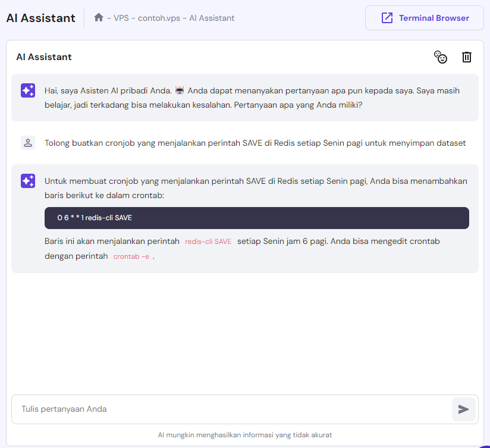
Task: Open the VPS breadcrumb link
Action: [120, 18]
